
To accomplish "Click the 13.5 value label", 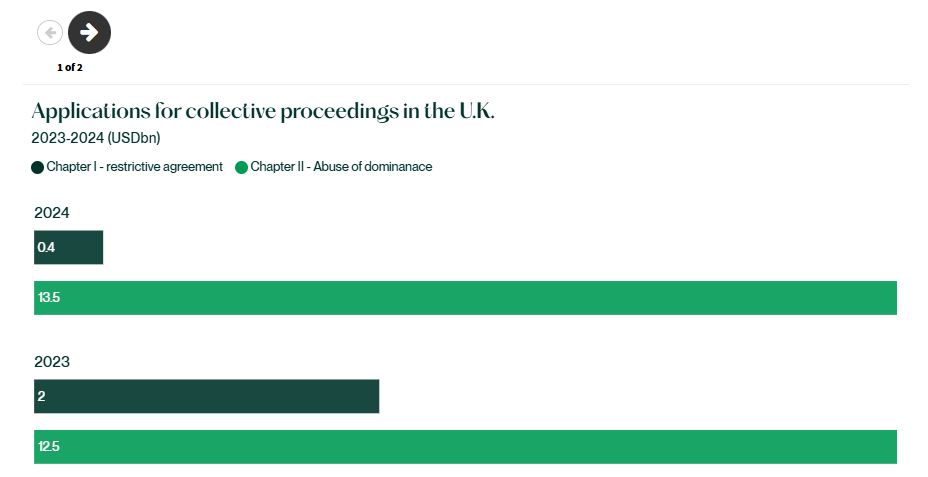I will click(x=49, y=298).
